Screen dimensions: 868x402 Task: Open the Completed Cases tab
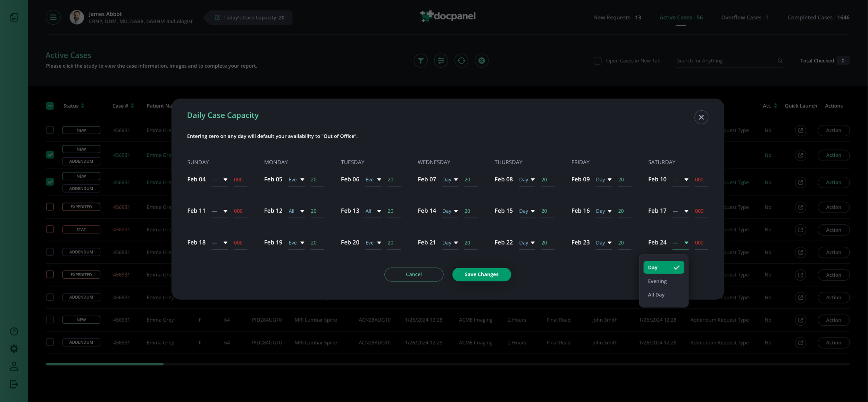coord(818,17)
